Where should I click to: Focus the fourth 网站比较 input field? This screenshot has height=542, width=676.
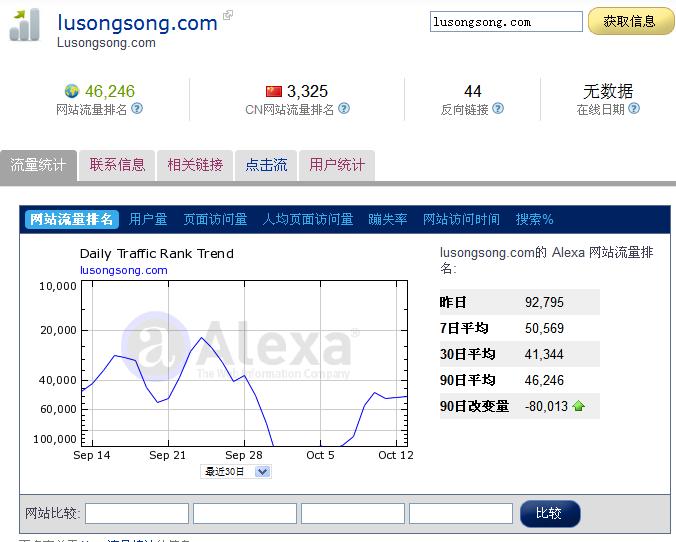[461, 514]
